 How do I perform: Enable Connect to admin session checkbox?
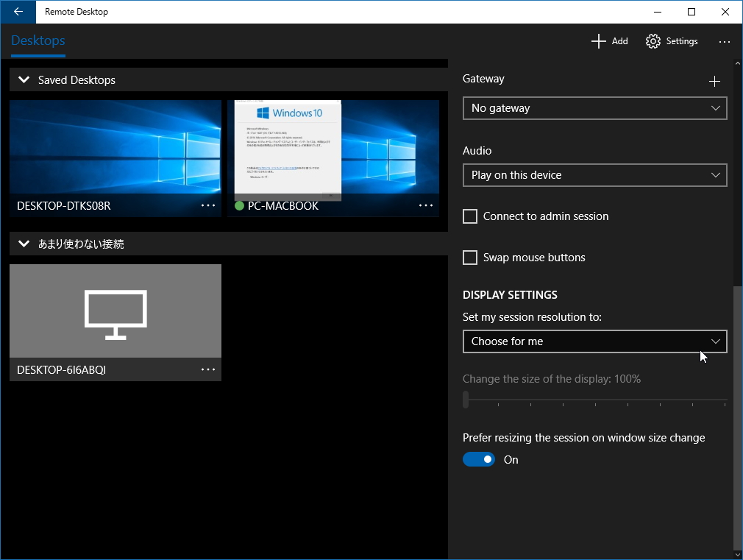coord(470,216)
